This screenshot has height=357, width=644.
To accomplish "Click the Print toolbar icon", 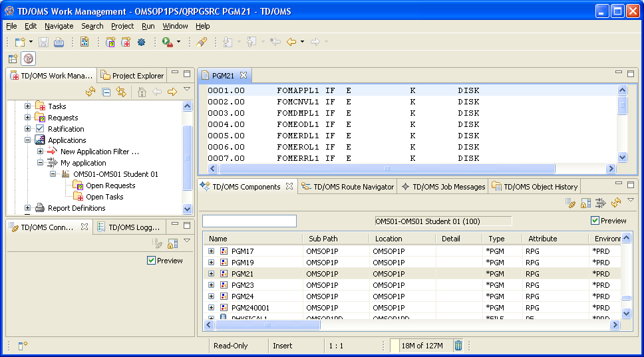I will 59,42.
